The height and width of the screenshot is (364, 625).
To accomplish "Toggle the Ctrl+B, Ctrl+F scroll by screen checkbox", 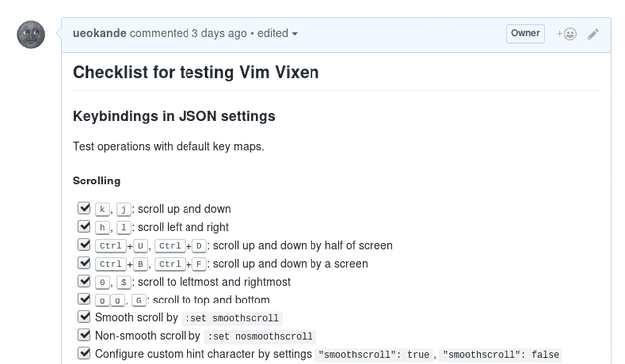I will [84, 263].
